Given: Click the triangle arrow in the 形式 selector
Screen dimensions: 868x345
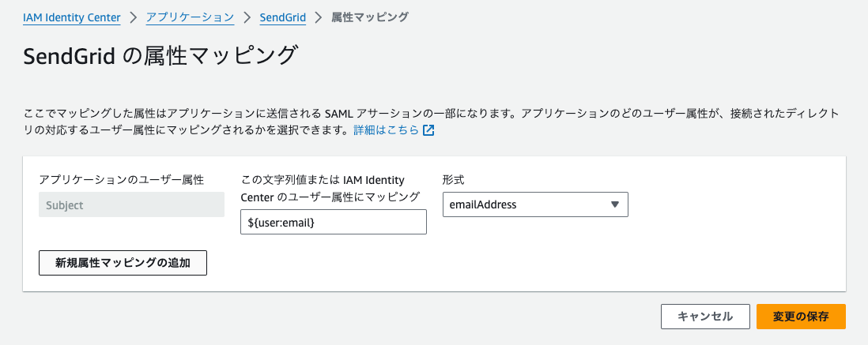Looking at the screenshot, I should 614,204.
